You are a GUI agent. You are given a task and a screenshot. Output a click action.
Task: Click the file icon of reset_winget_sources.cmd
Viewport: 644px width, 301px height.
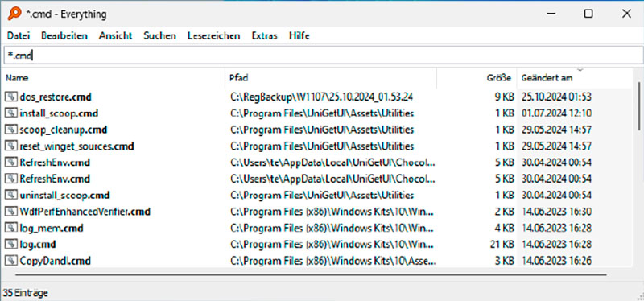(x=10, y=146)
